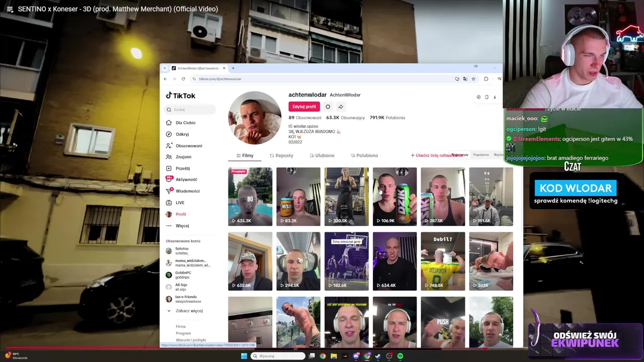The image size is (644, 362).
Task: Open video with 83.2K views
Action: click(298, 197)
